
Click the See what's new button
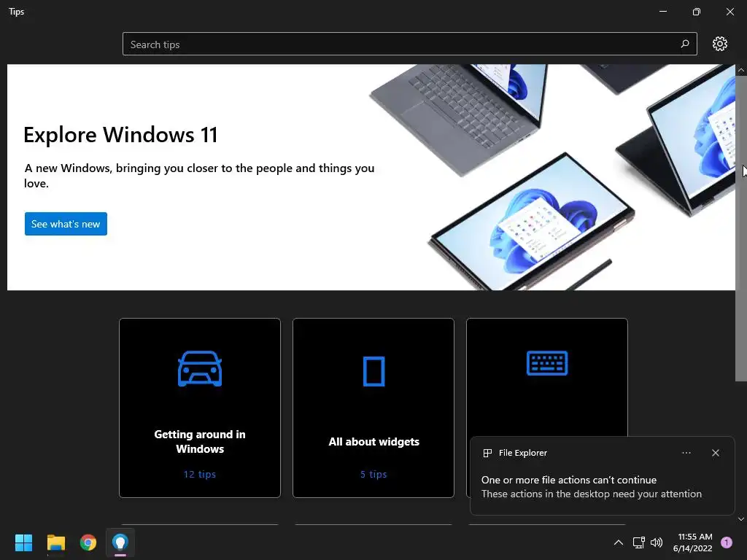tap(66, 224)
